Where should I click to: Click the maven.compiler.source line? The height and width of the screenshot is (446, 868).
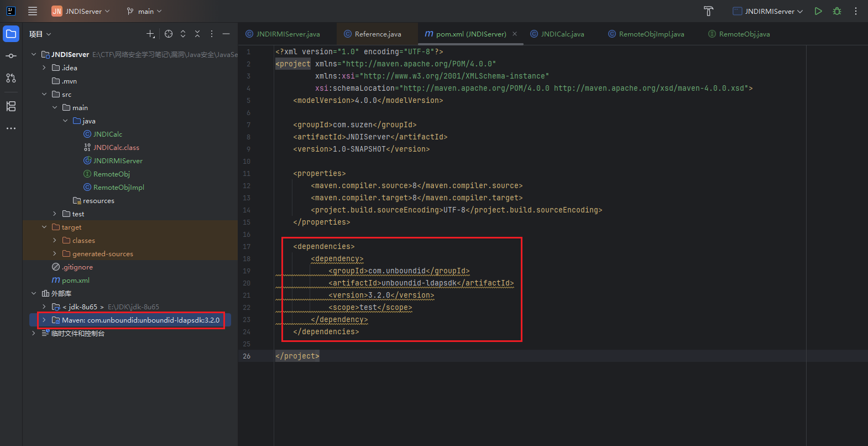[x=417, y=185]
